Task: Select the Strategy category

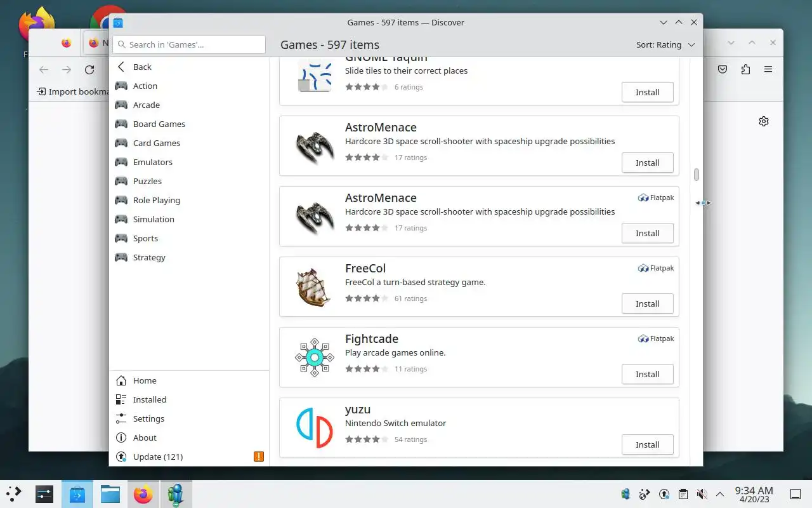Action: coord(189,257)
